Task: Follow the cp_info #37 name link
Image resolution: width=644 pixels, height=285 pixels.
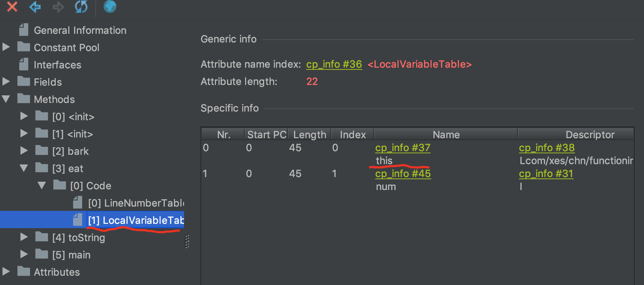Action: click(402, 148)
